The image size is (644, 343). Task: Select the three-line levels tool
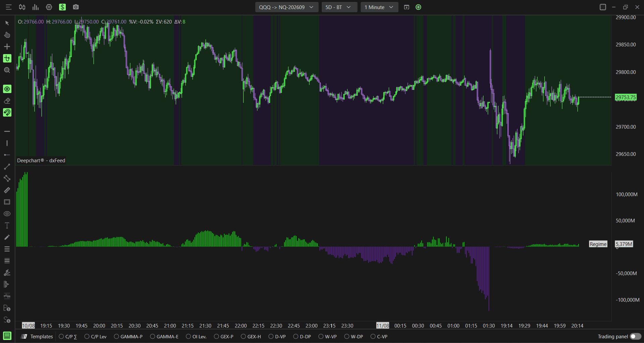7,249
